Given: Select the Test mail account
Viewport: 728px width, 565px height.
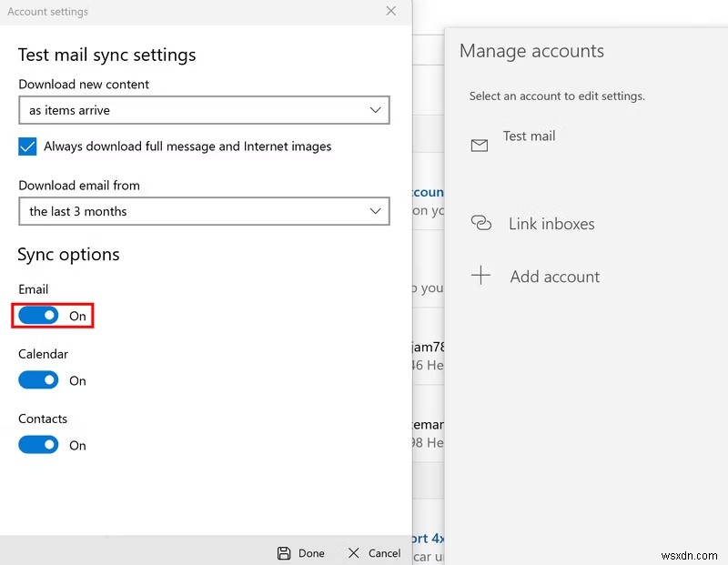Looking at the screenshot, I should [x=529, y=136].
